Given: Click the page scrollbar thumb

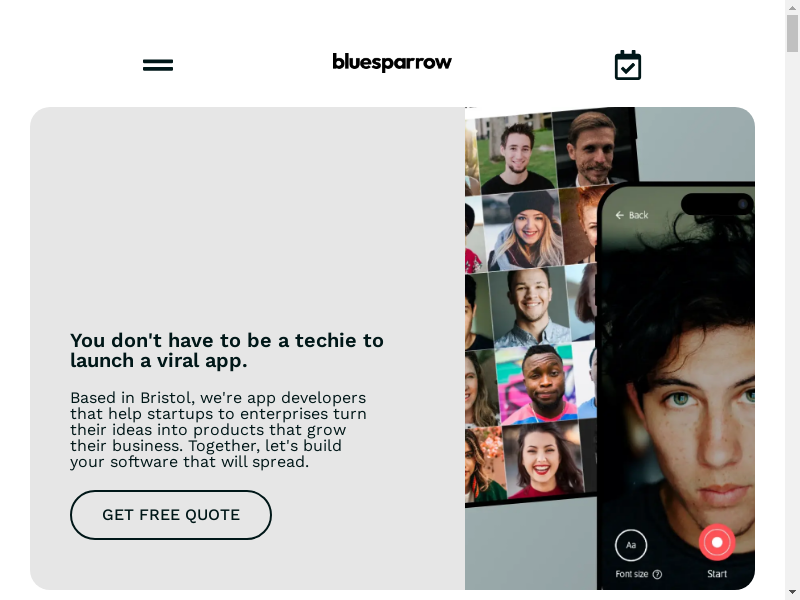Looking at the screenshot, I should [x=792, y=34].
